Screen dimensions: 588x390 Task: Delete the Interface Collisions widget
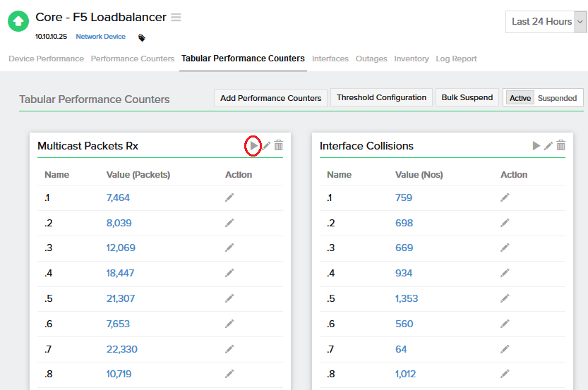[x=561, y=145]
